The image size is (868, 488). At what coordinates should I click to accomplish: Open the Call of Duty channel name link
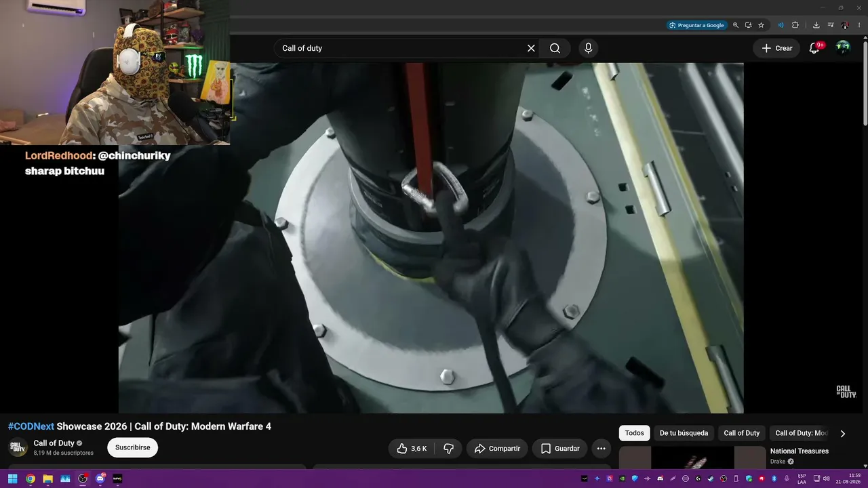click(54, 443)
